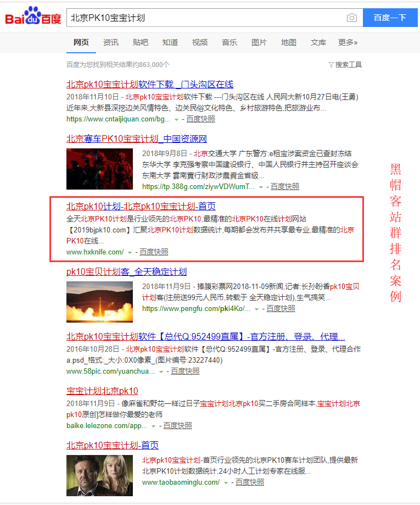Open the camera image search icon
This screenshot has width=420, height=505.
click(352, 18)
